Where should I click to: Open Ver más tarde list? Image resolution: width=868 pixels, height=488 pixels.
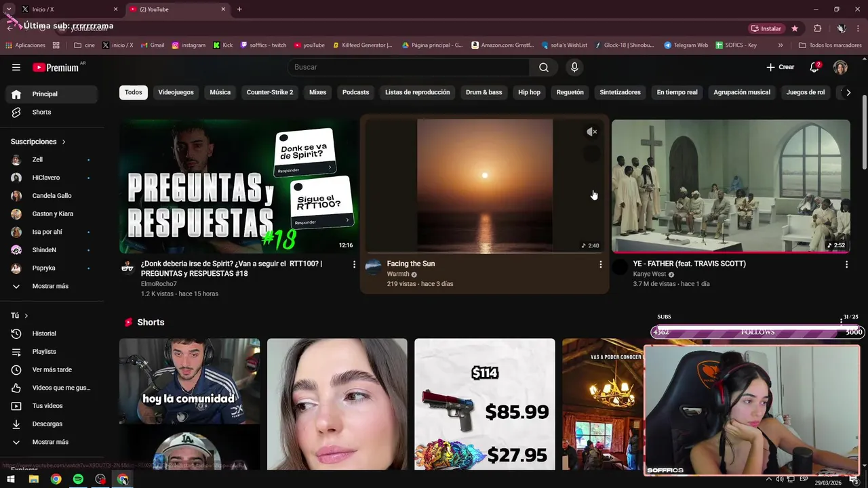coord(52,369)
